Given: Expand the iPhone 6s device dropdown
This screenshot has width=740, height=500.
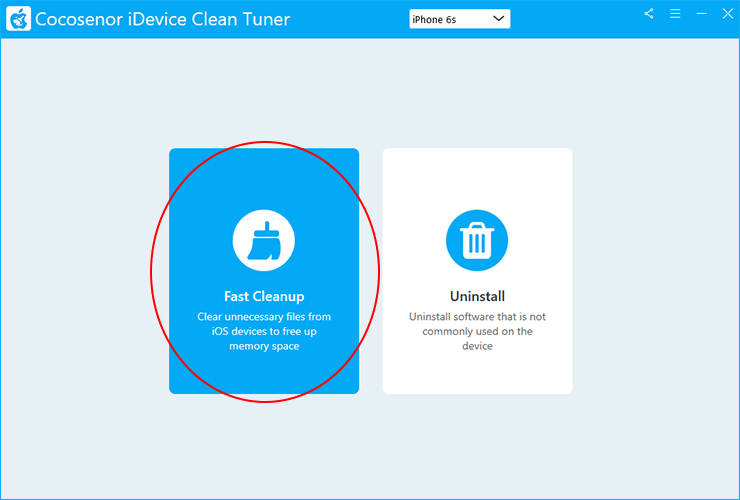Looking at the screenshot, I should click(460, 19).
